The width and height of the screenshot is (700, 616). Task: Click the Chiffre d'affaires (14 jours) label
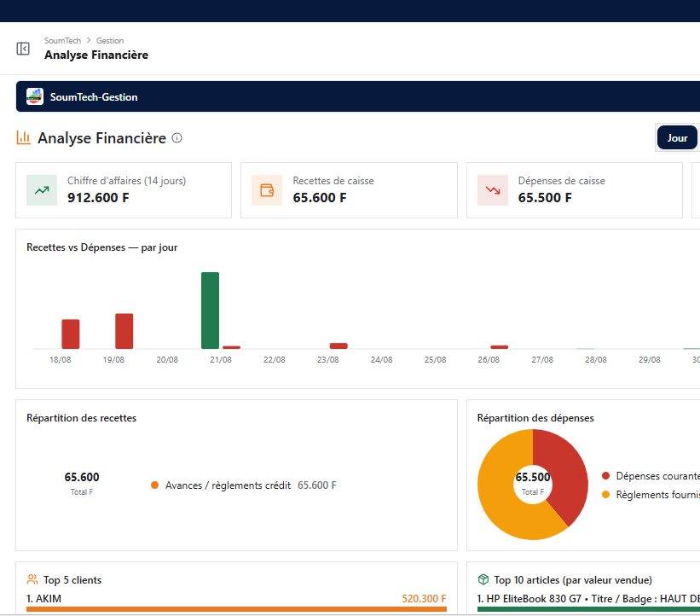tap(127, 181)
